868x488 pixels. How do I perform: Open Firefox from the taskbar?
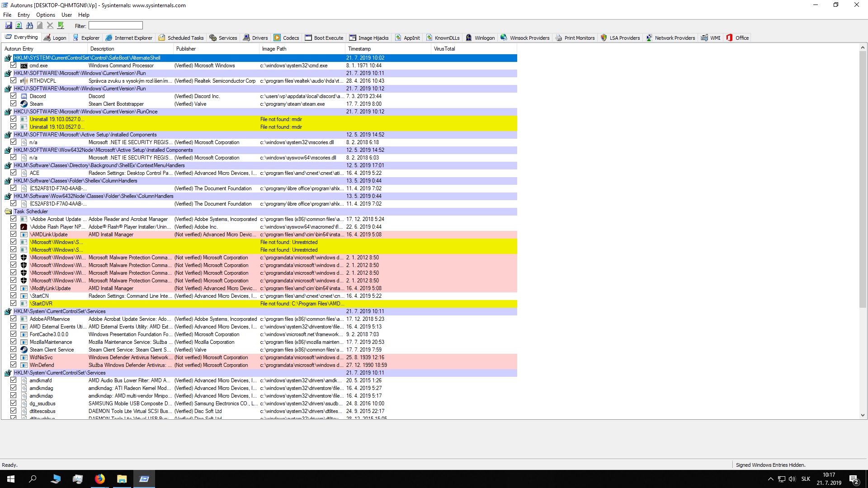pyautogui.click(x=100, y=479)
